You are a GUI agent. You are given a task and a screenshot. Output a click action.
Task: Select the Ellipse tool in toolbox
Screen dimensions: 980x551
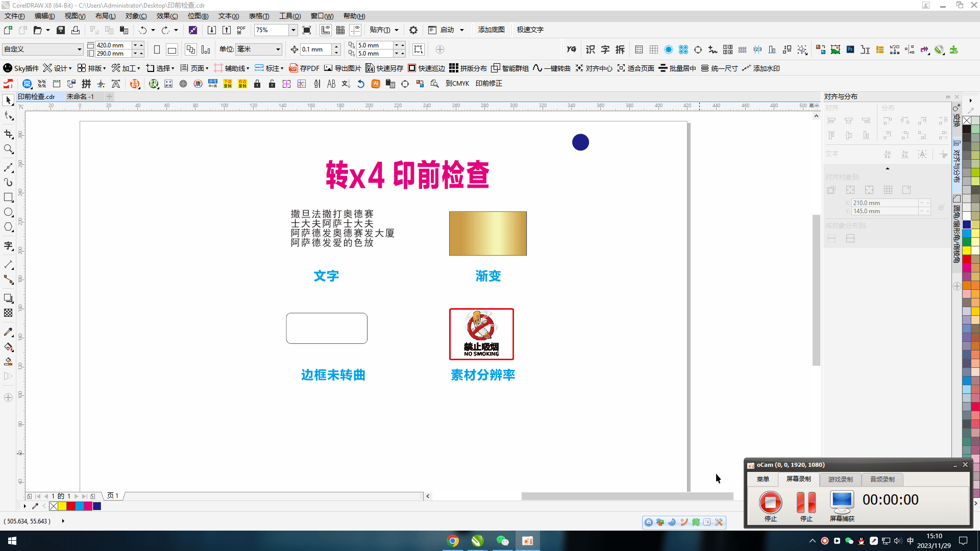8,212
